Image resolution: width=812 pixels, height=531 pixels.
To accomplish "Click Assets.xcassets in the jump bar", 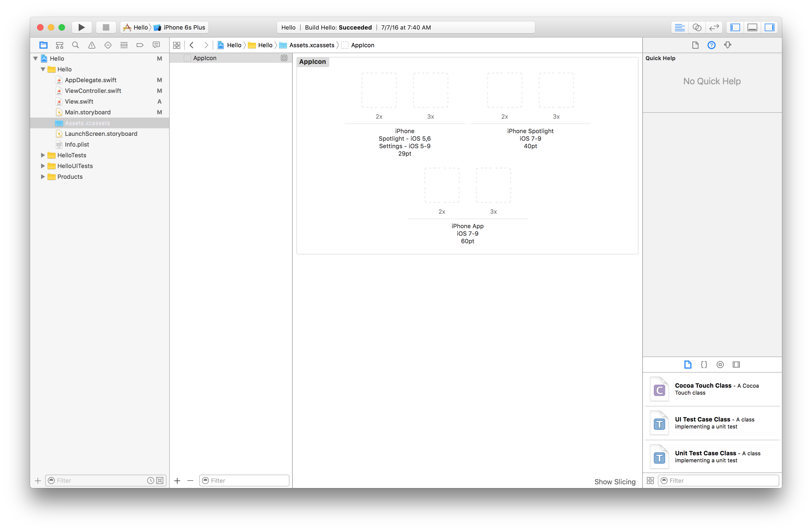I will pos(307,45).
